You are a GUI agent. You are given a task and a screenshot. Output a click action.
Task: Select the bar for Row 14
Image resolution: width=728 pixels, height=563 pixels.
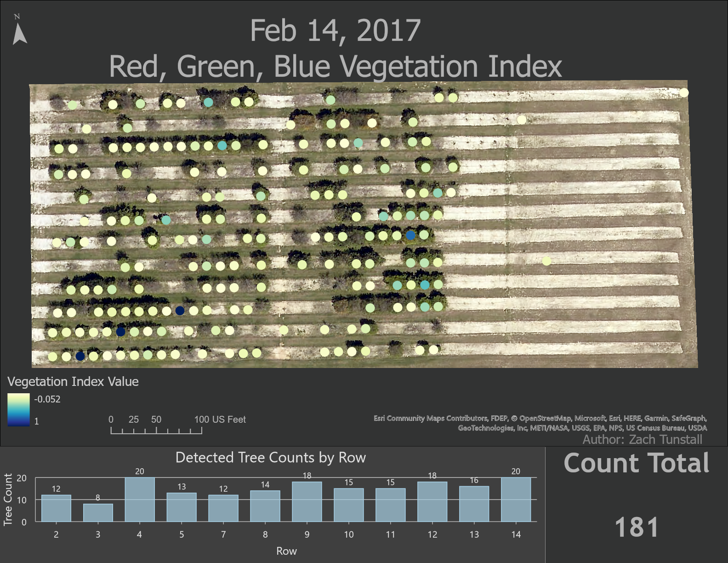point(516,500)
